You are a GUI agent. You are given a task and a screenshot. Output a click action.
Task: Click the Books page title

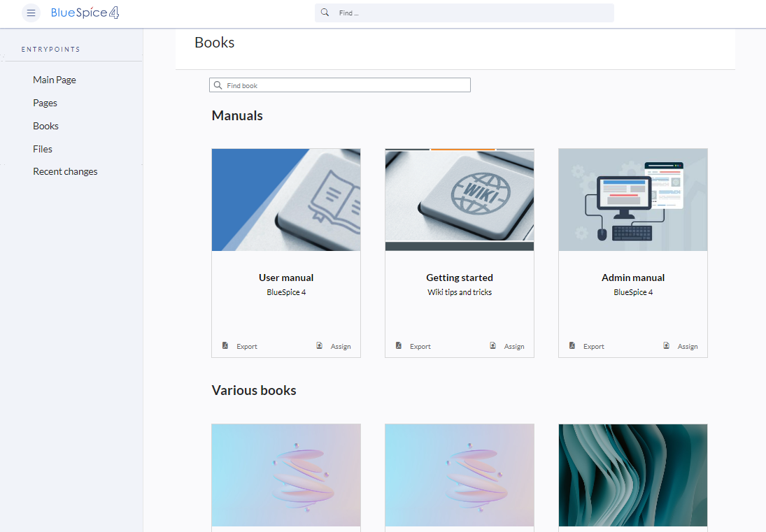[x=215, y=43]
